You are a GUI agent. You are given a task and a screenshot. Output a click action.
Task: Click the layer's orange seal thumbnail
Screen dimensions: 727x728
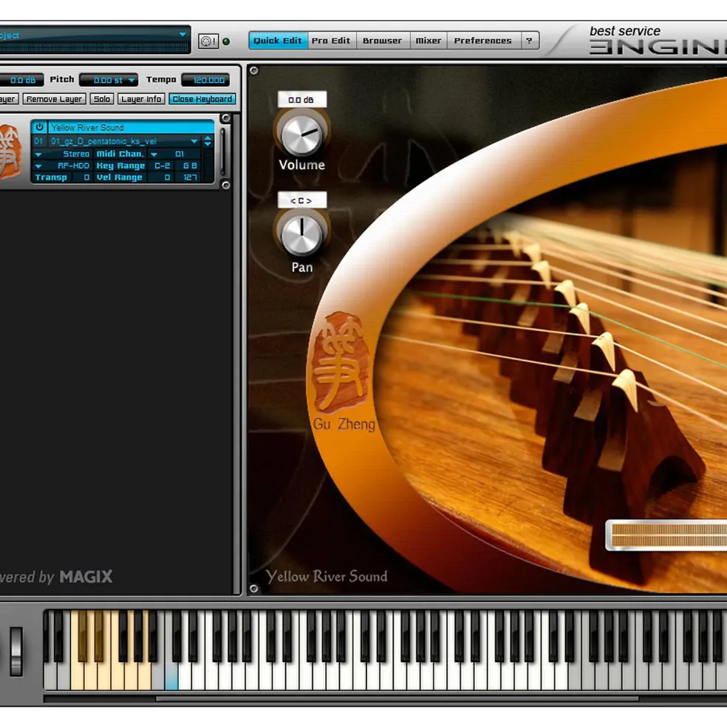[10, 152]
